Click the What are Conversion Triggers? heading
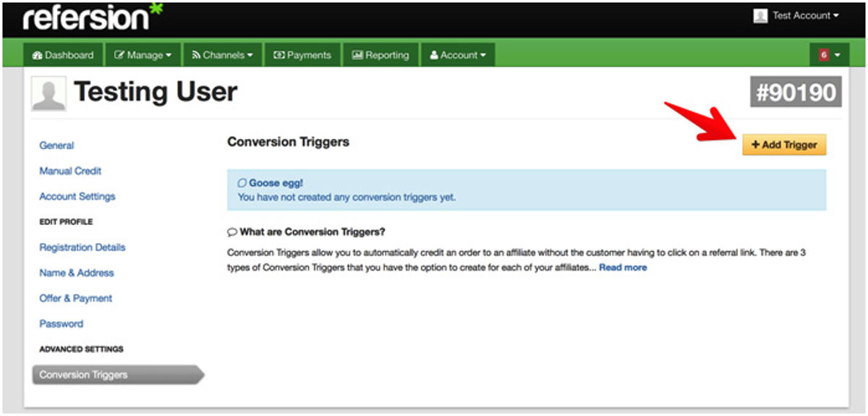 pos(312,232)
